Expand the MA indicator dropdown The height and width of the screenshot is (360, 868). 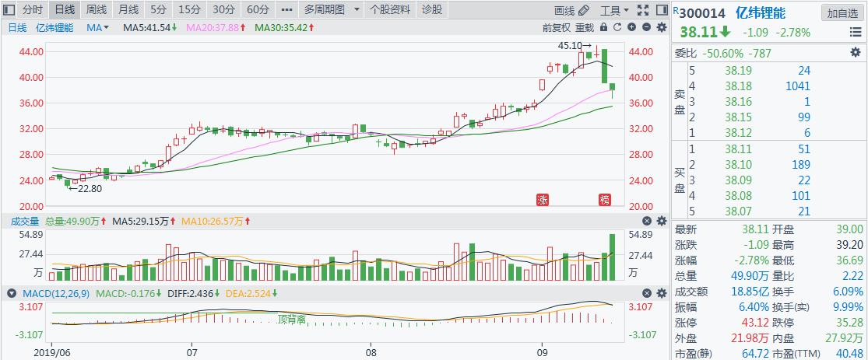coord(98,27)
